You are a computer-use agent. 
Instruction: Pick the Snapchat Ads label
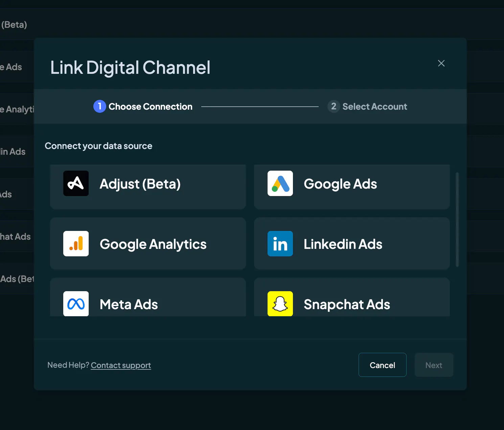(x=347, y=304)
